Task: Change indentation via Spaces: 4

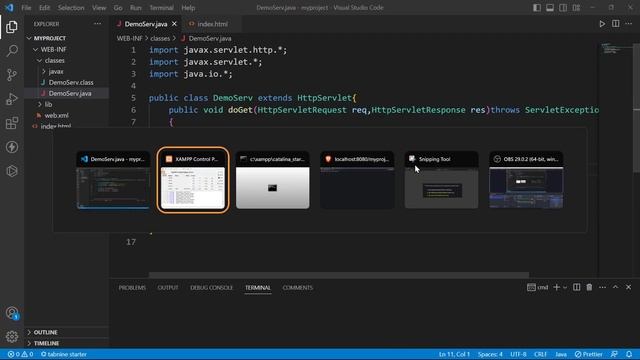Action: coord(490,354)
